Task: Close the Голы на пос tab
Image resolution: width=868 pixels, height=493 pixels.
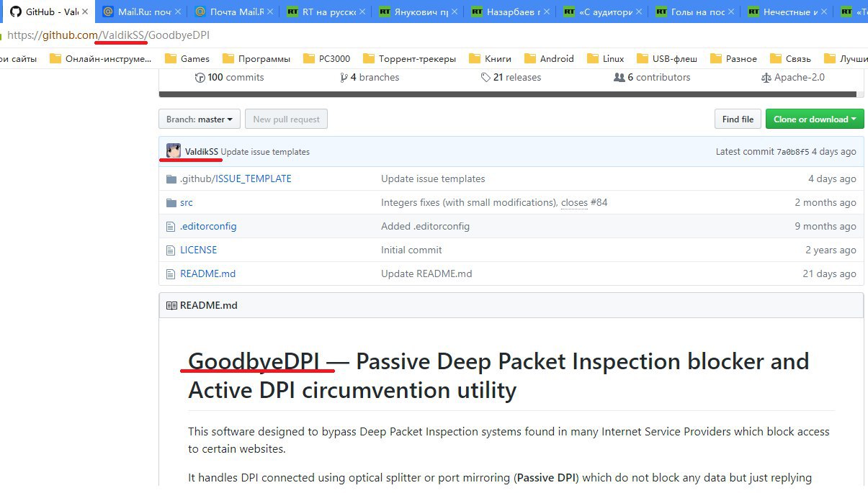Action: point(733,12)
